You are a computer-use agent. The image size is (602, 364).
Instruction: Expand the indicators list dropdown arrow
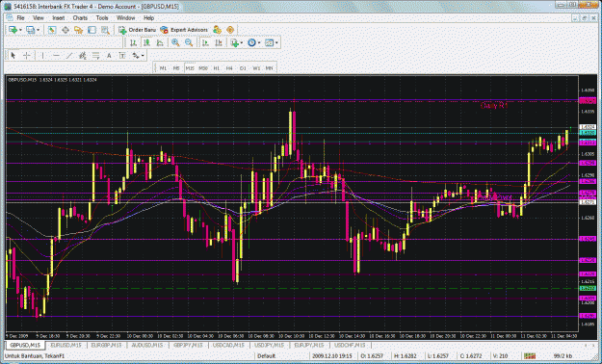point(242,42)
